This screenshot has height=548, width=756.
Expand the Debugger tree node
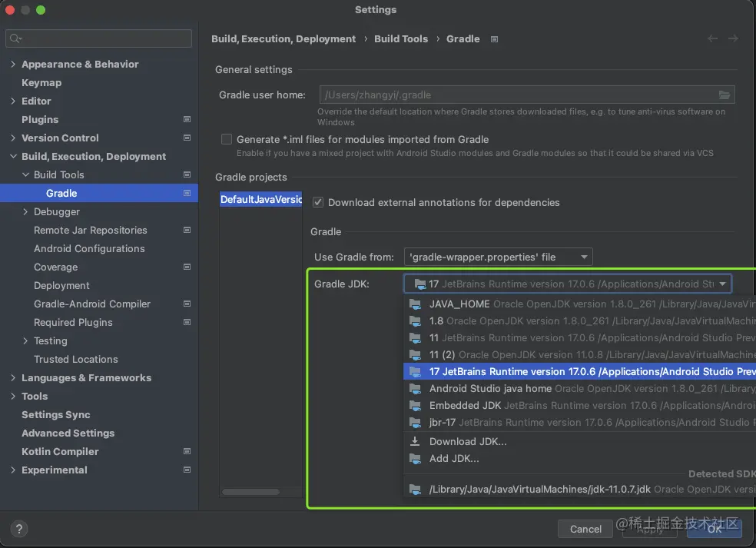tap(25, 212)
